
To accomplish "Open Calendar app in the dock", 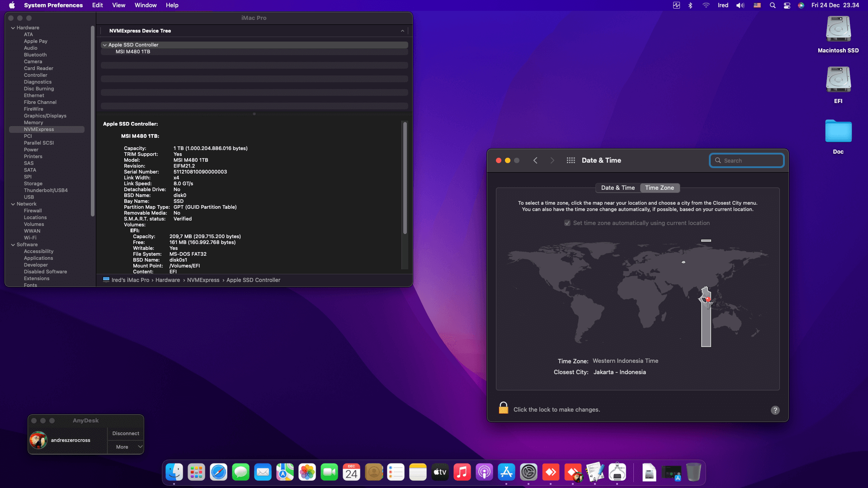I will coord(351,472).
